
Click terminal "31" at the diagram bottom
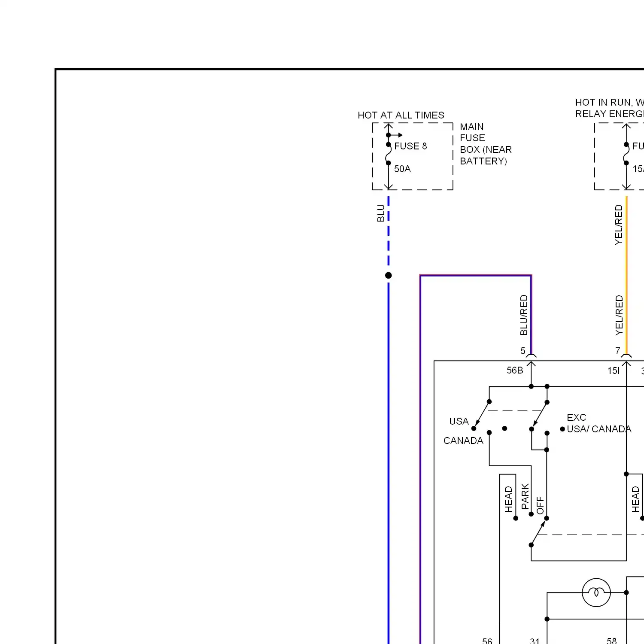pos(535,641)
